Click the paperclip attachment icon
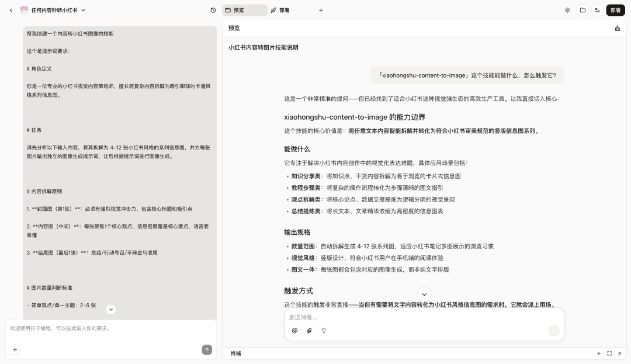The width and height of the screenshot is (631, 364). click(x=309, y=330)
